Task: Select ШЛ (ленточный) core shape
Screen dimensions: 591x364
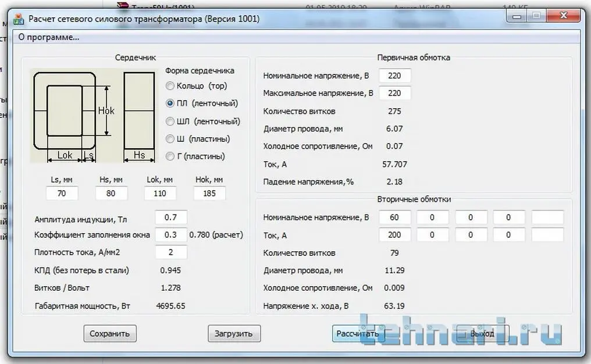Action: click(x=203, y=122)
